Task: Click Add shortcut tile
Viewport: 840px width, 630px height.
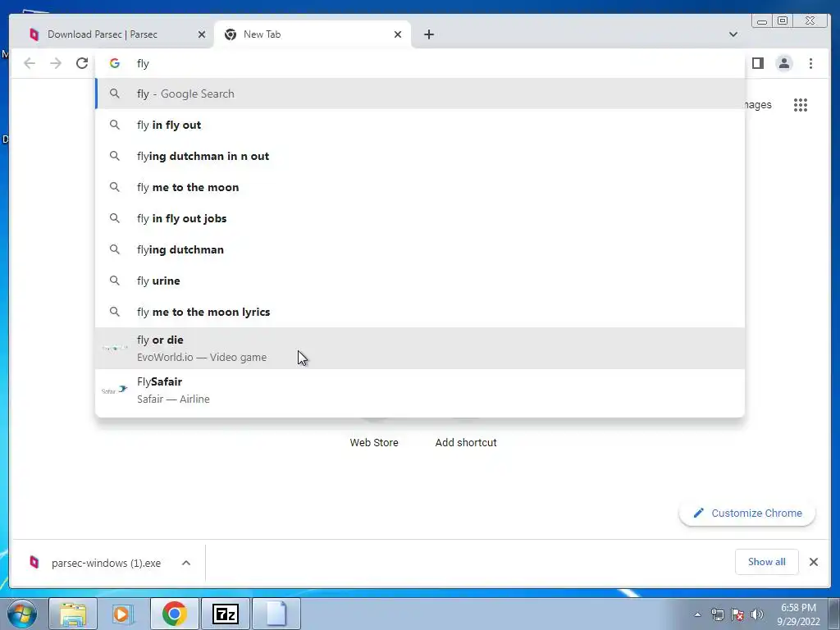Action: (466, 442)
